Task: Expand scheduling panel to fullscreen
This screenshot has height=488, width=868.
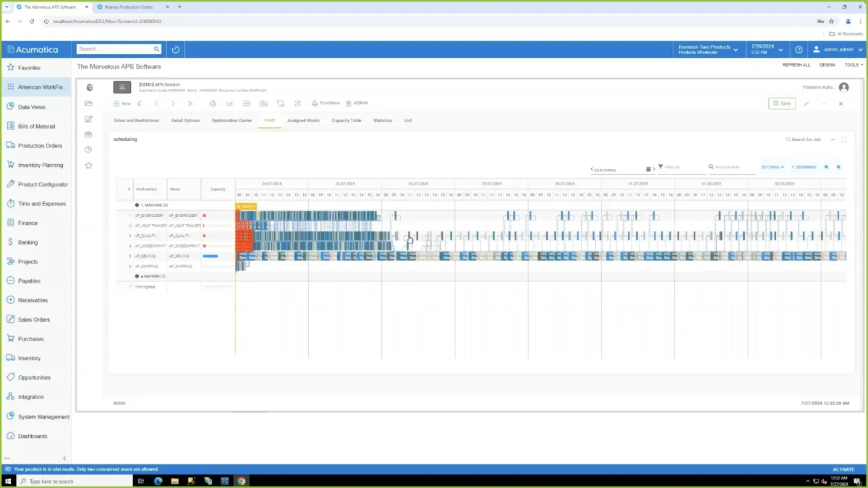Action: 843,140
